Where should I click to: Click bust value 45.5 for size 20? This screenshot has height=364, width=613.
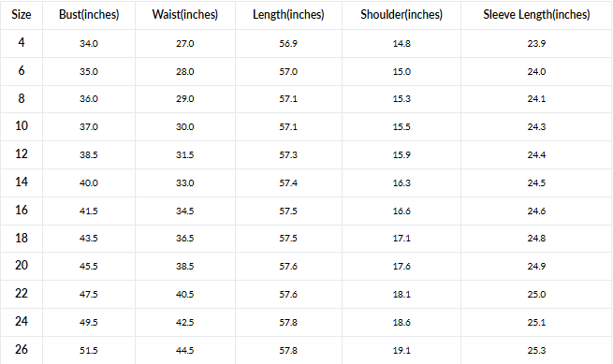[89, 267]
